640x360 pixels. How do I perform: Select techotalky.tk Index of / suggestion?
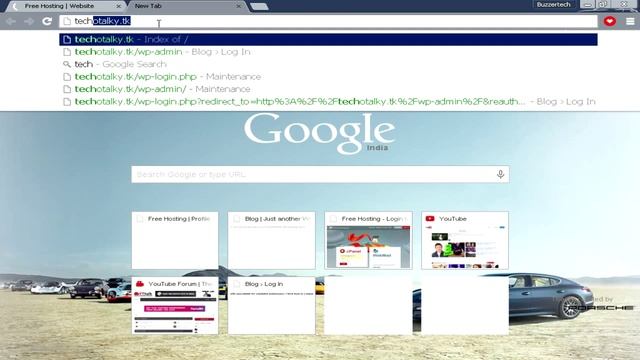point(328,40)
